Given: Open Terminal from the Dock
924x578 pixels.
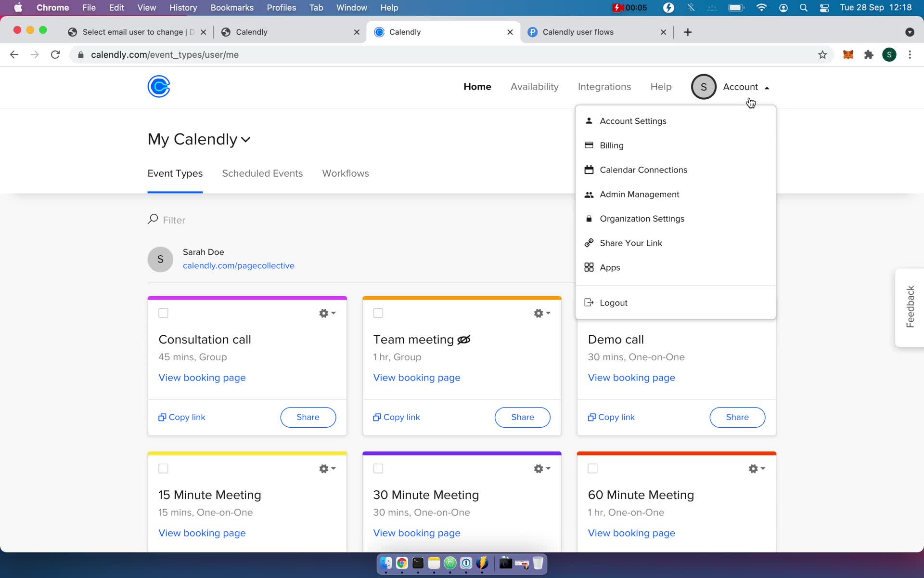Looking at the screenshot, I should (418, 563).
